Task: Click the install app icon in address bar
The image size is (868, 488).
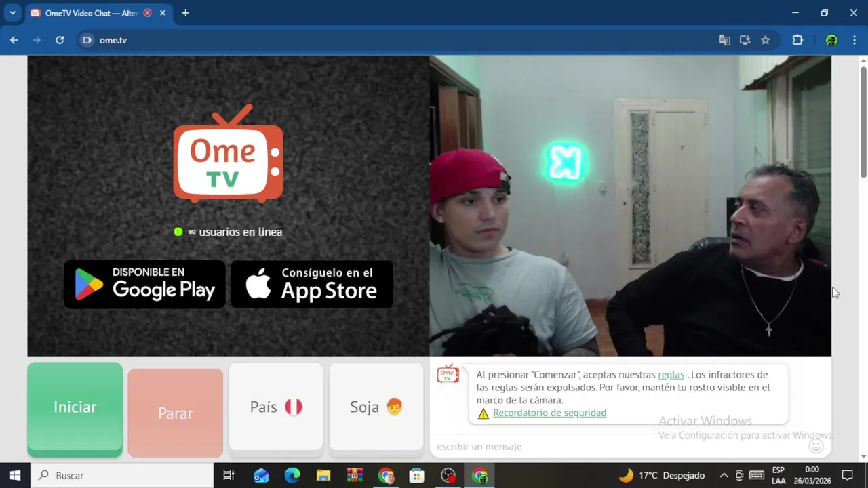Action: [x=745, y=40]
